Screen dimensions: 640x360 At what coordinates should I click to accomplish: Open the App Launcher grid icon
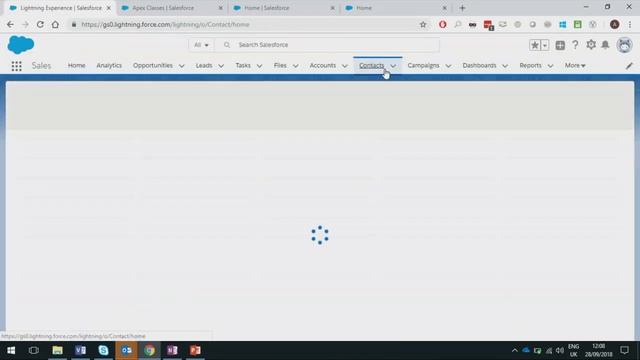16,66
